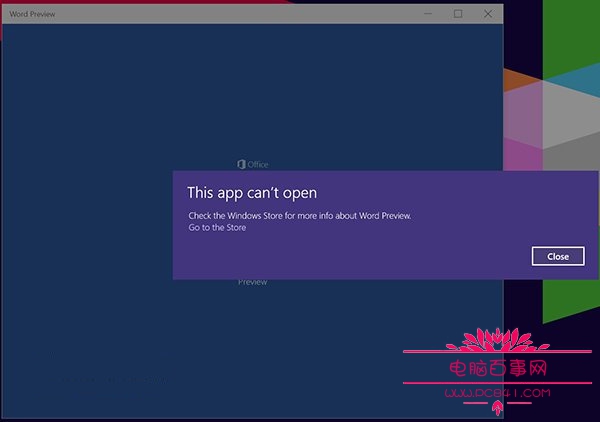This screenshot has width=600, height=422.
Task: Click the Close button in the error dialog
Action: (558, 256)
